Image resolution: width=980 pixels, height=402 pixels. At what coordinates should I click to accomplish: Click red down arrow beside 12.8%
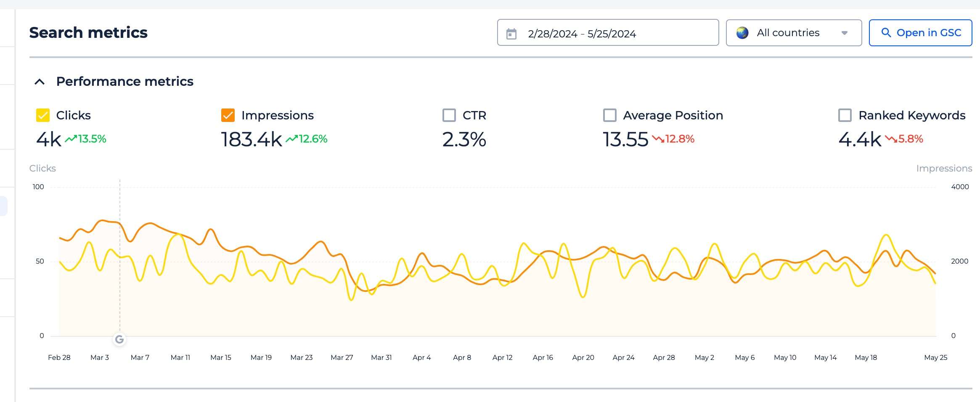(x=658, y=139)
